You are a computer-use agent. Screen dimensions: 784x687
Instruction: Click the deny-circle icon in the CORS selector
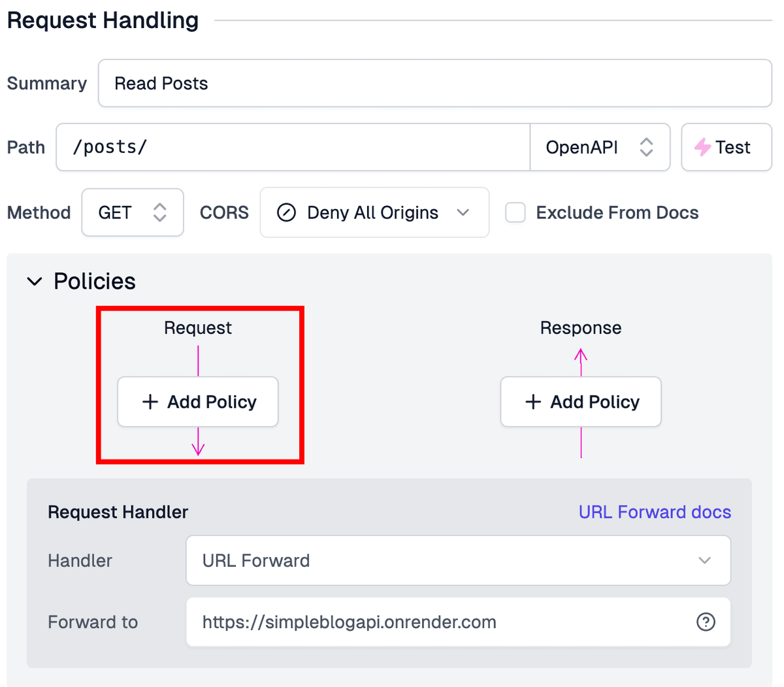(x=286, y=212)
